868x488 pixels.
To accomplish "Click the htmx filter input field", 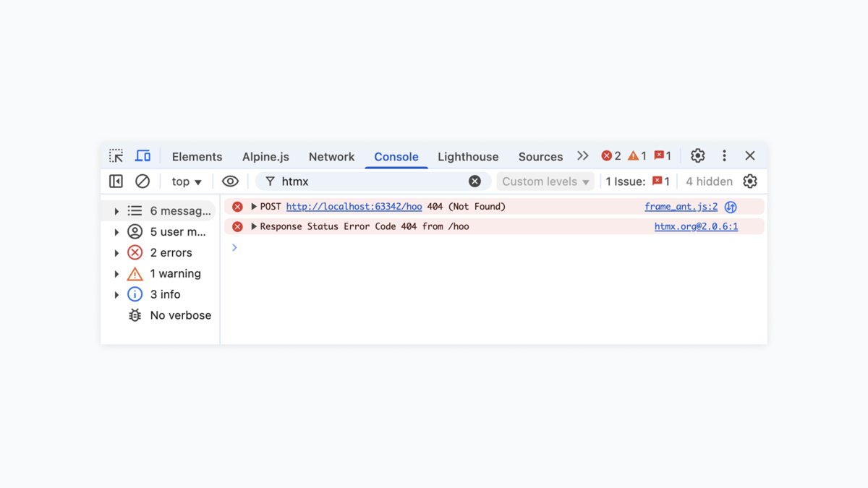I will click(x=373, y=181).
